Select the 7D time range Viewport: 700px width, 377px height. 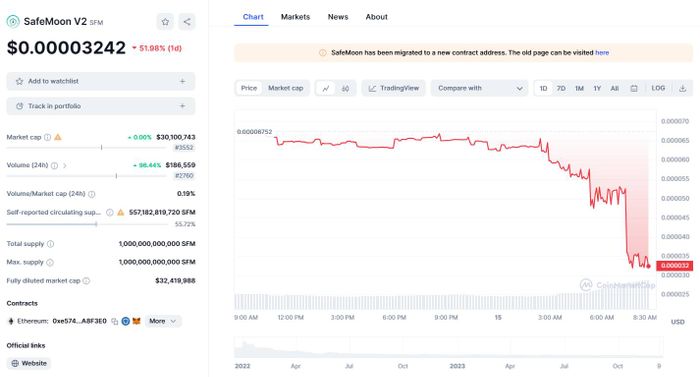561,88
